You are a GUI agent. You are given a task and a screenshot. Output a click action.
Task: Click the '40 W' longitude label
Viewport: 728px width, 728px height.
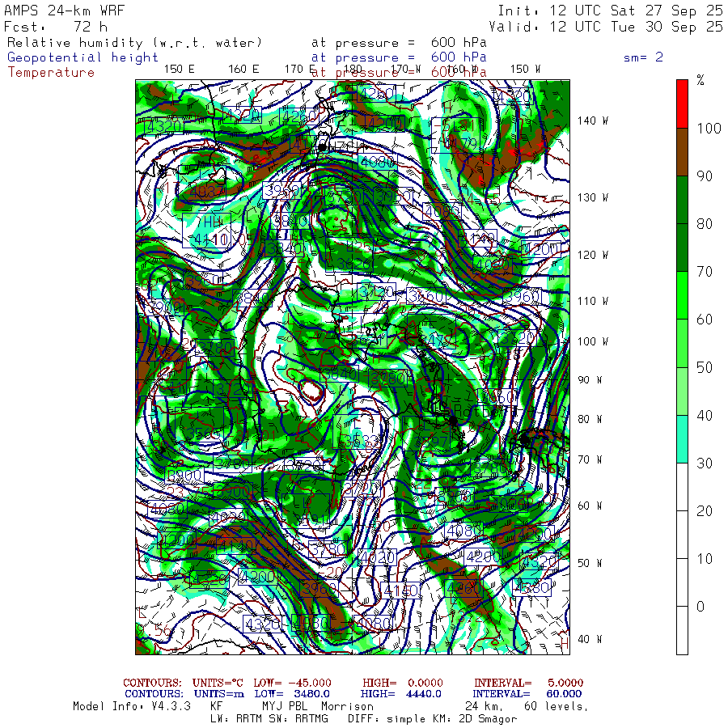589,639
